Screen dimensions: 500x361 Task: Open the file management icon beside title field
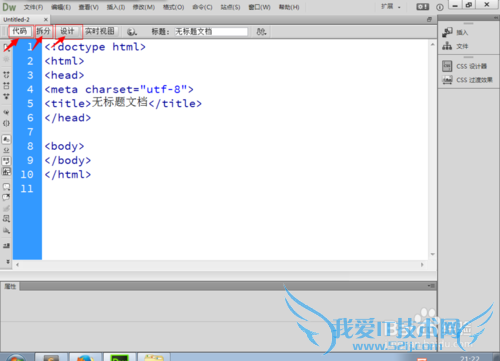pos(261,32)
